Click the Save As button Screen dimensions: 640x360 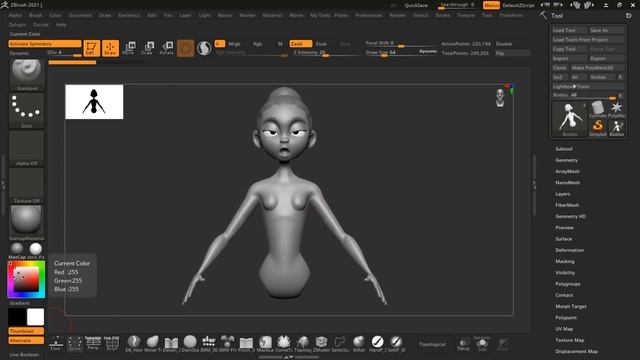(607, 30)
